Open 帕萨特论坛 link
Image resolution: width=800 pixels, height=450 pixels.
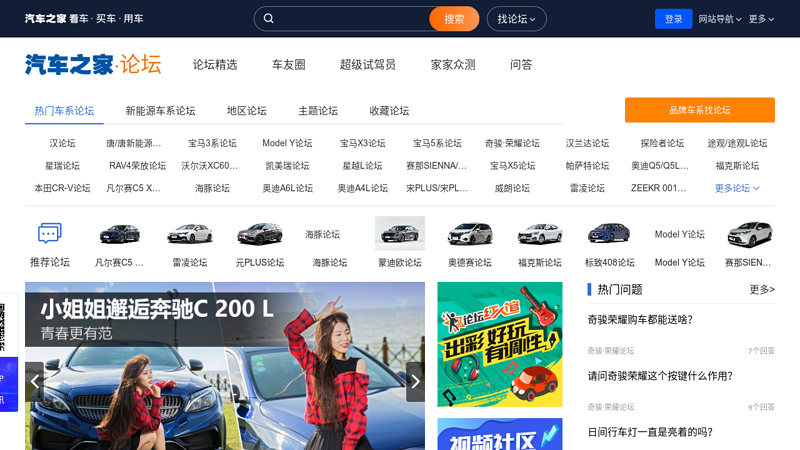coord(587,166)
